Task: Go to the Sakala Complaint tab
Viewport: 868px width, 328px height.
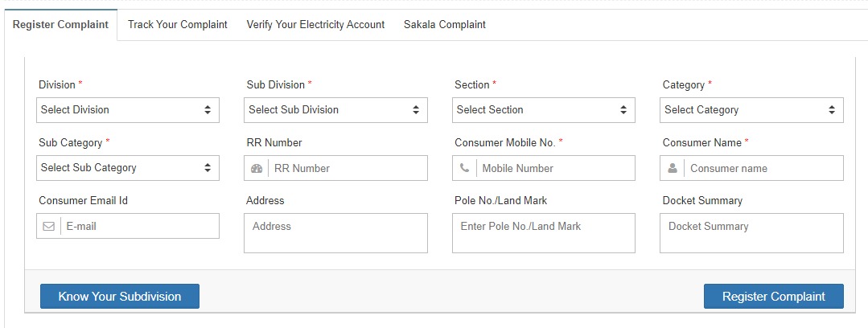Action: (x=445, y=24)
